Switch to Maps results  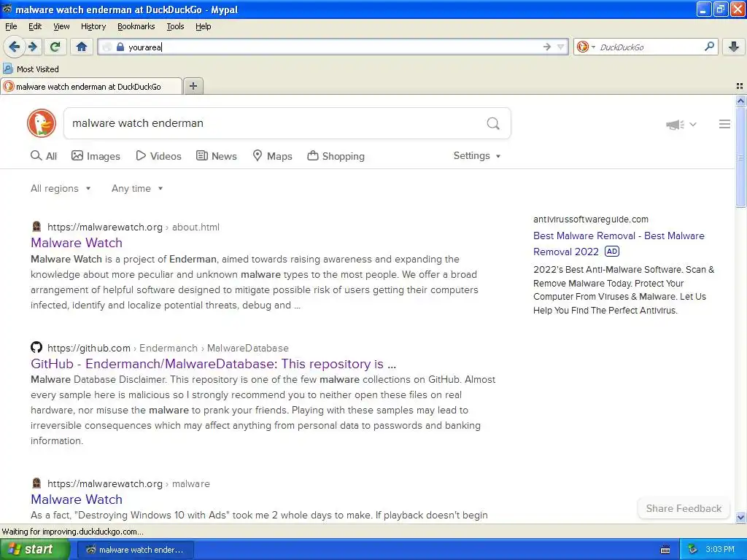272,156
